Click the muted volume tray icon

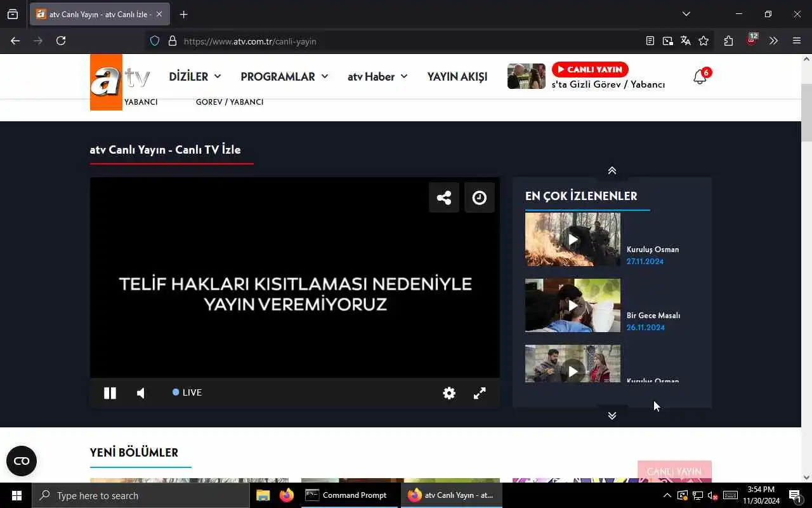click(x=712, y=495)
